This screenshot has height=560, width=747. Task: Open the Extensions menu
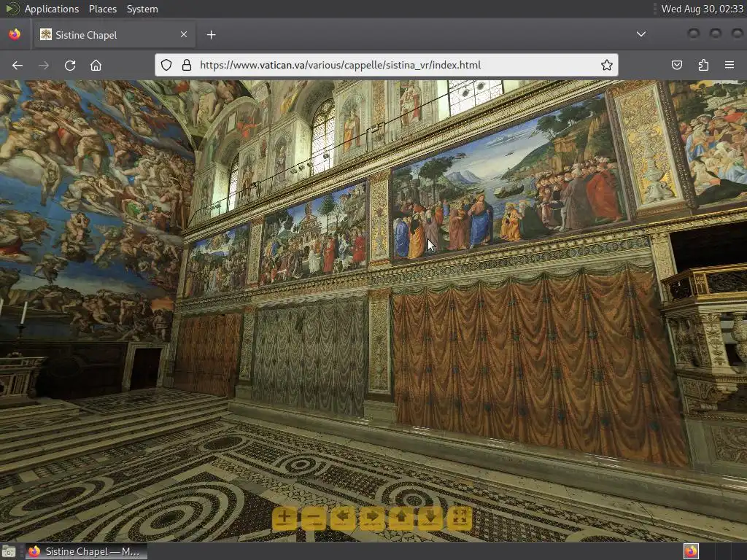703,65
